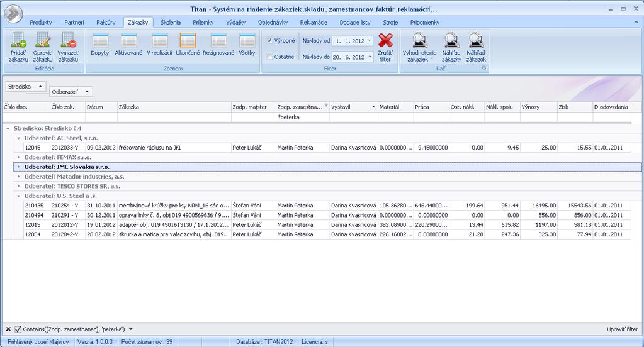Select order row 12015
Image resolution: width=644 pixels, height=347 pixels.
tap(327, 225)
